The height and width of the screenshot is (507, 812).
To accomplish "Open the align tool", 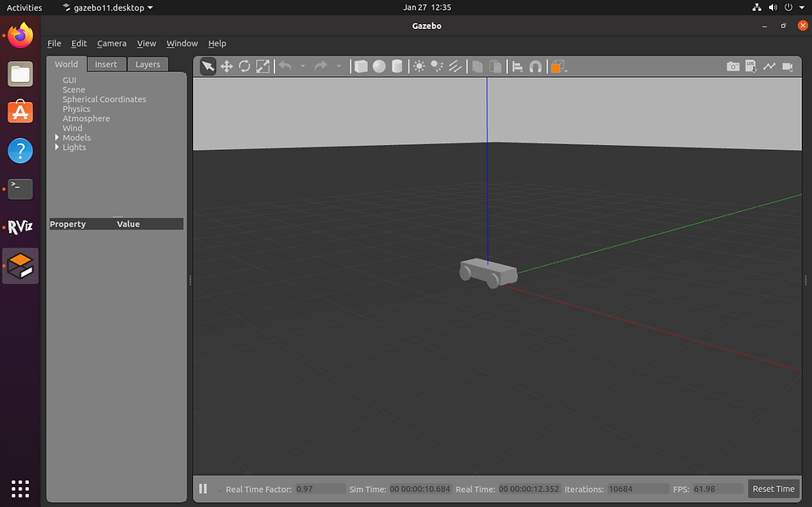I will click(517, 66).
